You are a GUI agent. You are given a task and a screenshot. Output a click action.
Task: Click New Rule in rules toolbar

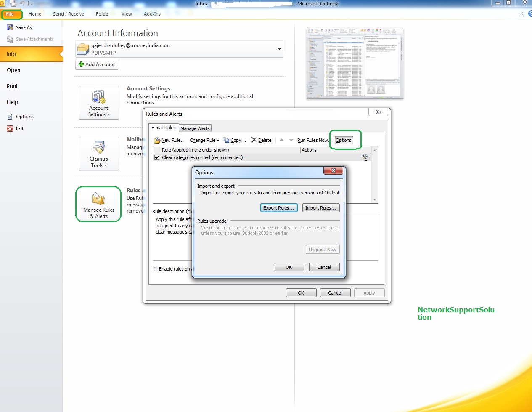[170, 140]
